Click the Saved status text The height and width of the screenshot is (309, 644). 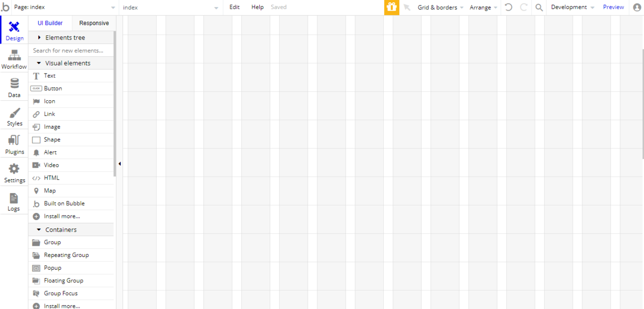[x=279, y=8]
